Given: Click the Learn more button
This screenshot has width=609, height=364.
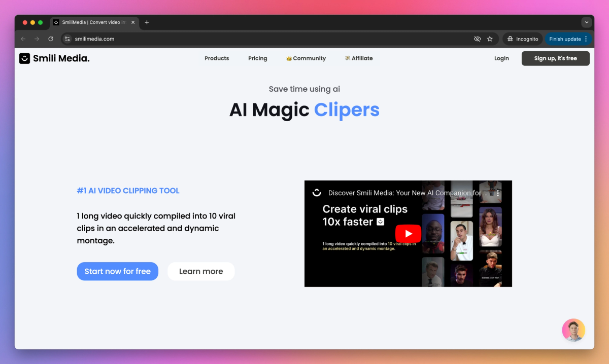Looking at the screenshot, I should pyautogui.click(x=201, y=271).
